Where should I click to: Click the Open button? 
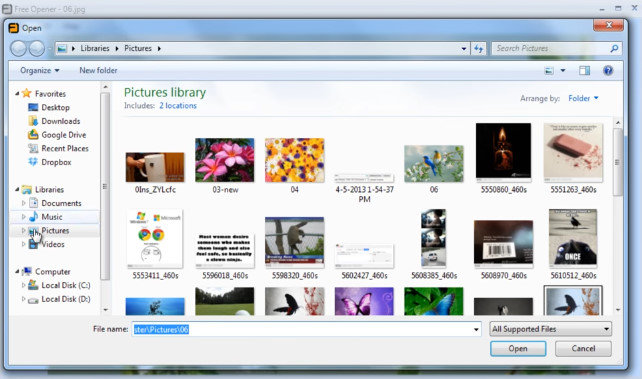518,349
